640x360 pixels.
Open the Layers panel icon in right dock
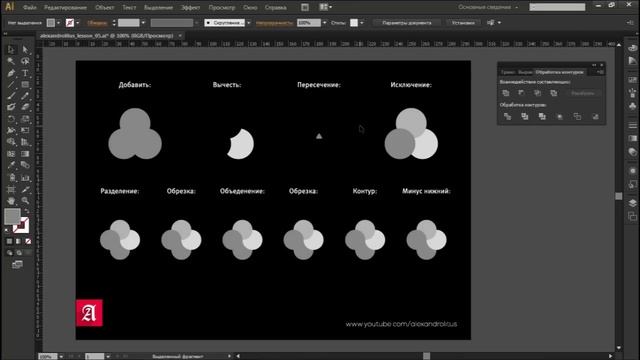pos(632,203)
